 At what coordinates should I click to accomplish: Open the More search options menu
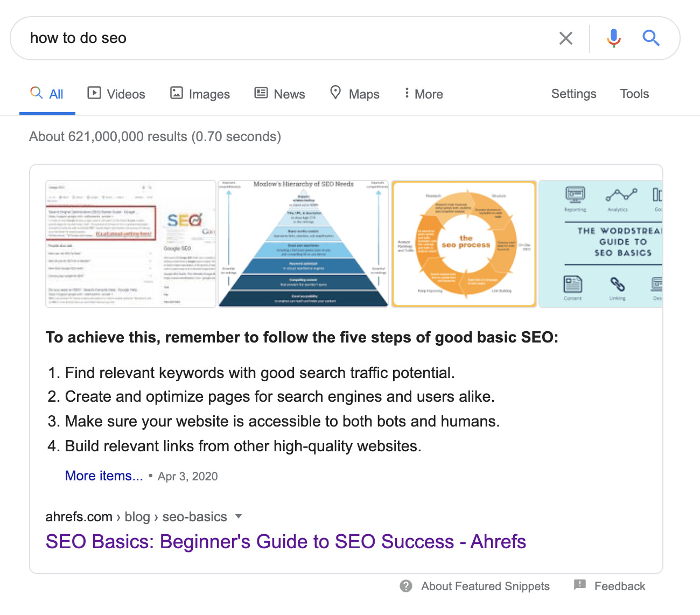(x=424, y=94)
